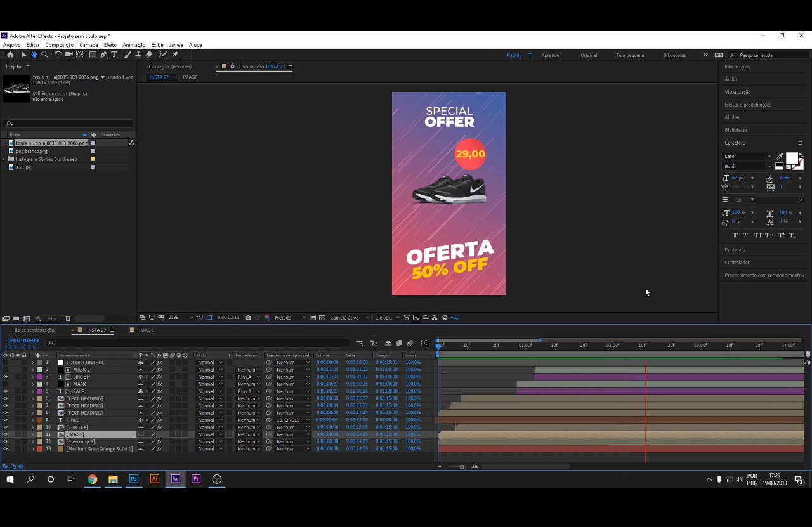The width and height of the screenshot is (812, 527).
Task: Expand the PRICE layer properties
Action: point(32,420)
